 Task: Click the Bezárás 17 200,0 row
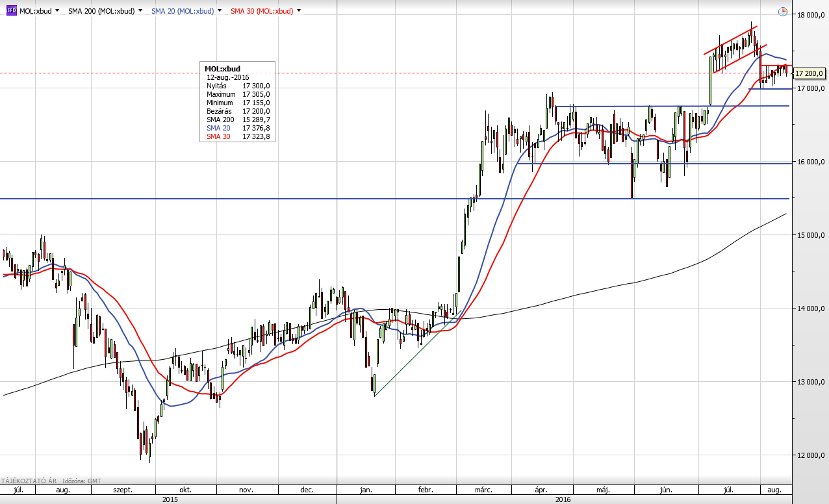(238, 111)
